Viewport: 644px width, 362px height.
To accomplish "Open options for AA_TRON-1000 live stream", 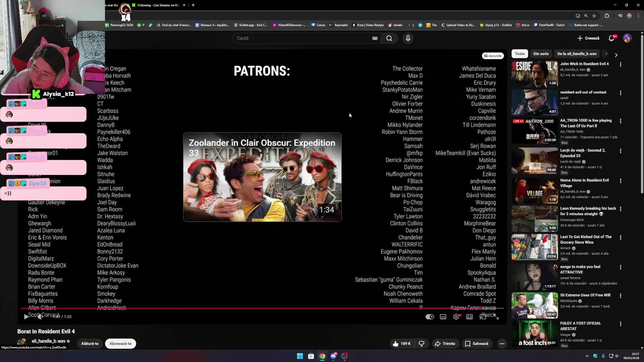I will click(x=620, y=121).
